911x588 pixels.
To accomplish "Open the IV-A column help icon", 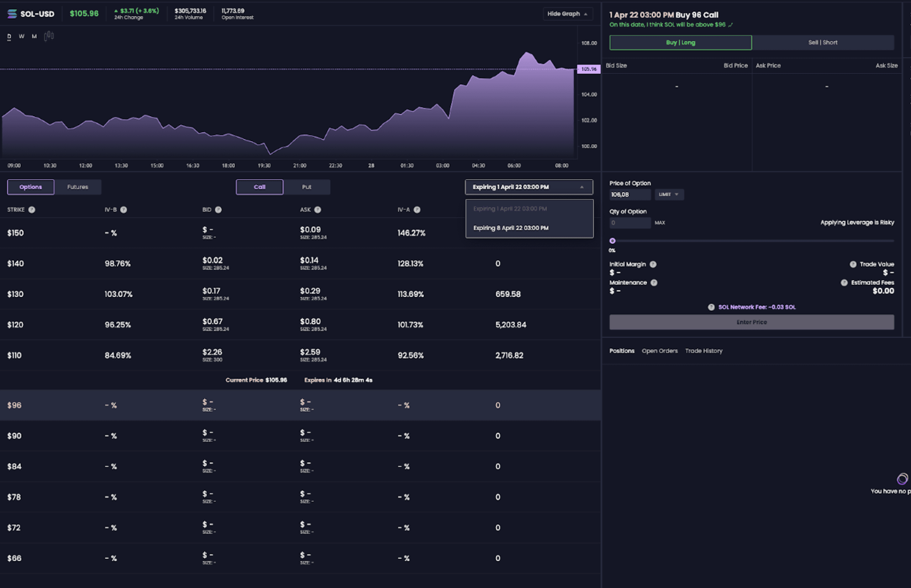I will coord(417,210).
